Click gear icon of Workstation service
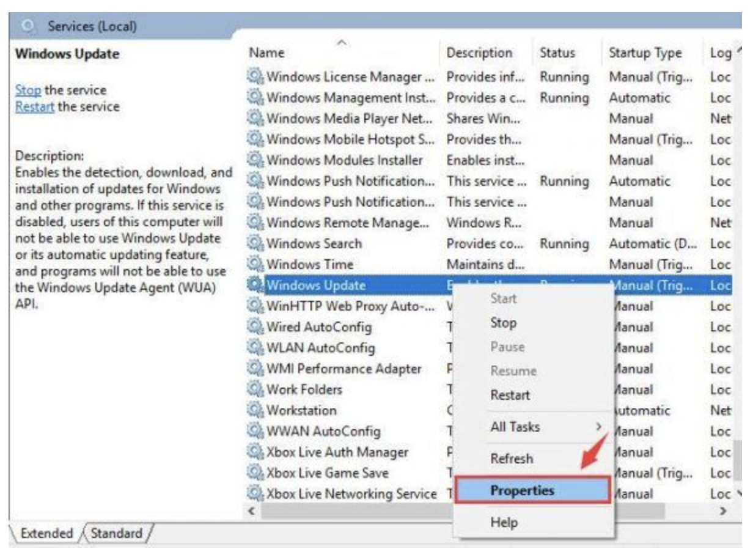This screenshot has height=560, width=753. pos(254,410)
